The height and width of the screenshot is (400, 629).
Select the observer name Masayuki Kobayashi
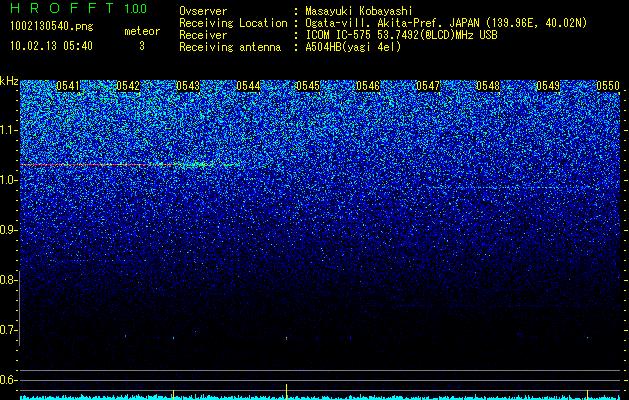(359, 12)
